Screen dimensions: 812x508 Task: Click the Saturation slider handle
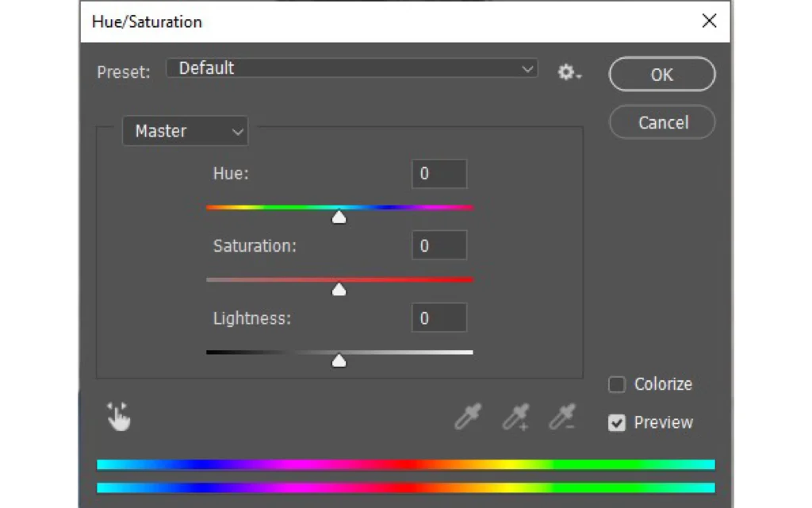pos(339,289)
